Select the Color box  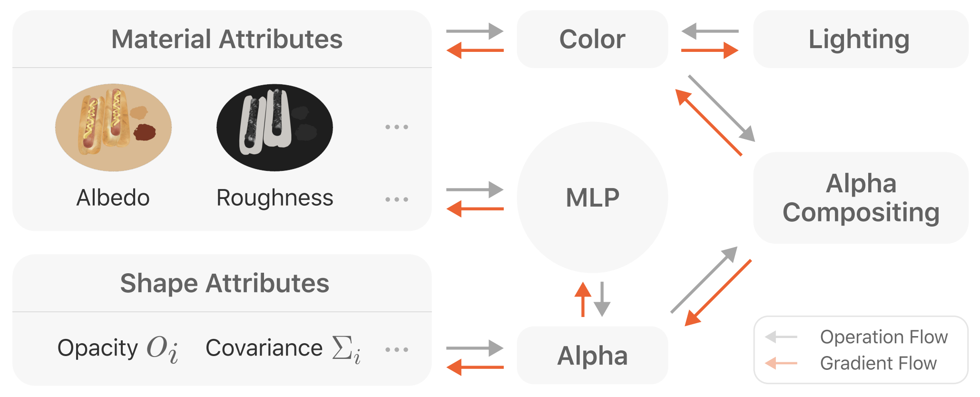592,39
